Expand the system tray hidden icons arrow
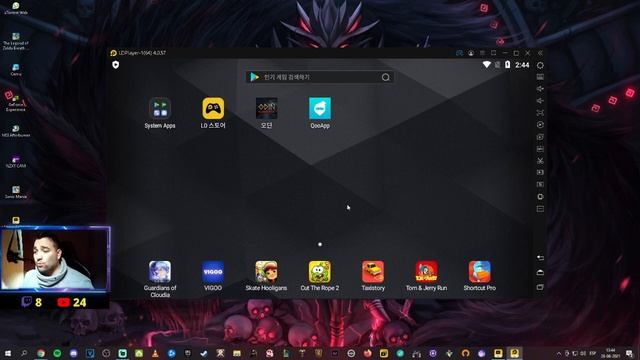Image resolution: width=640 pixels, height=360 pixels. click(559, 353)
